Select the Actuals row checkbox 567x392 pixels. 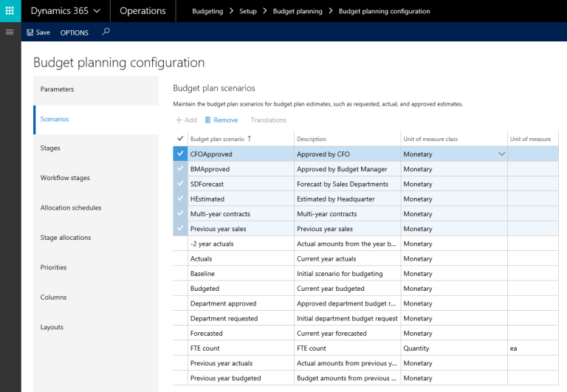pyautogui.click(x=180, y=259)
